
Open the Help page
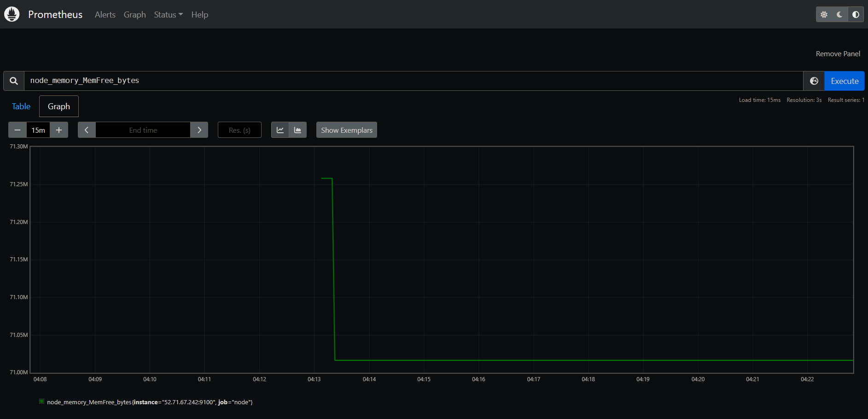click(200, 15)
